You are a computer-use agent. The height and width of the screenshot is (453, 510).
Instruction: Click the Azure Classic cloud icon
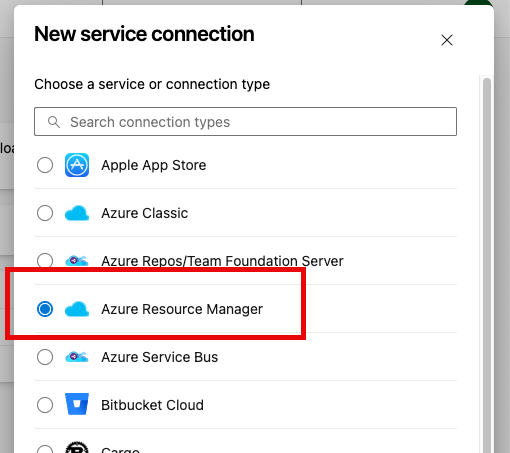[x=77, y=213]
